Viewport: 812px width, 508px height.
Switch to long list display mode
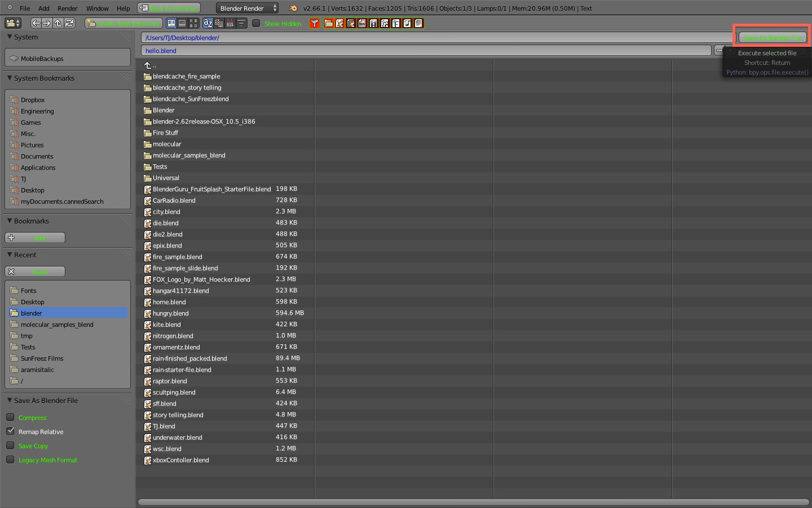[x=182, y=23]
